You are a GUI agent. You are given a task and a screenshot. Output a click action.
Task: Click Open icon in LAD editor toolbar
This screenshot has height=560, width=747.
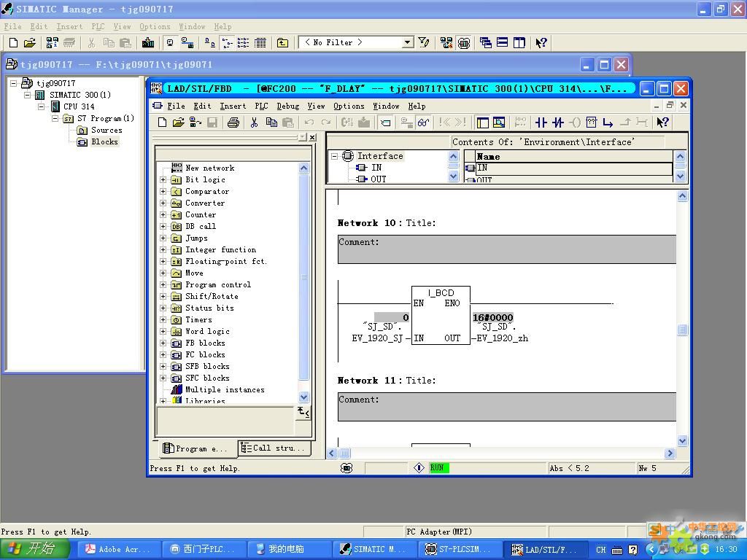[x=179, y=122]
